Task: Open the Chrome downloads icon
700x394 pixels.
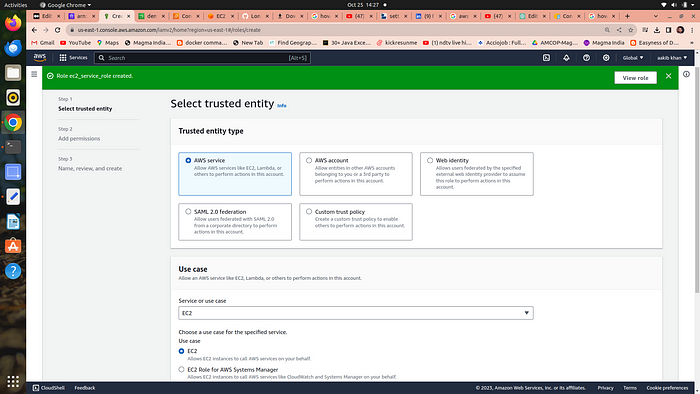Action: [657, 30]
